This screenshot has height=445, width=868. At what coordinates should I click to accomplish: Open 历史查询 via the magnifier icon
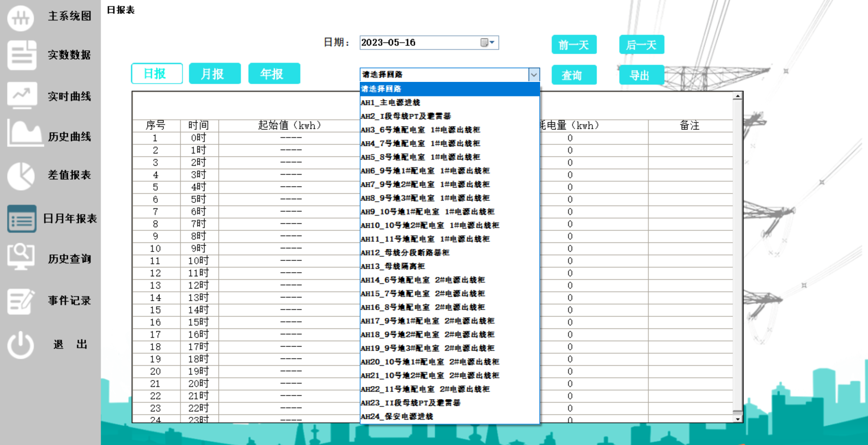pyautogui.click(x=20, y=258)
